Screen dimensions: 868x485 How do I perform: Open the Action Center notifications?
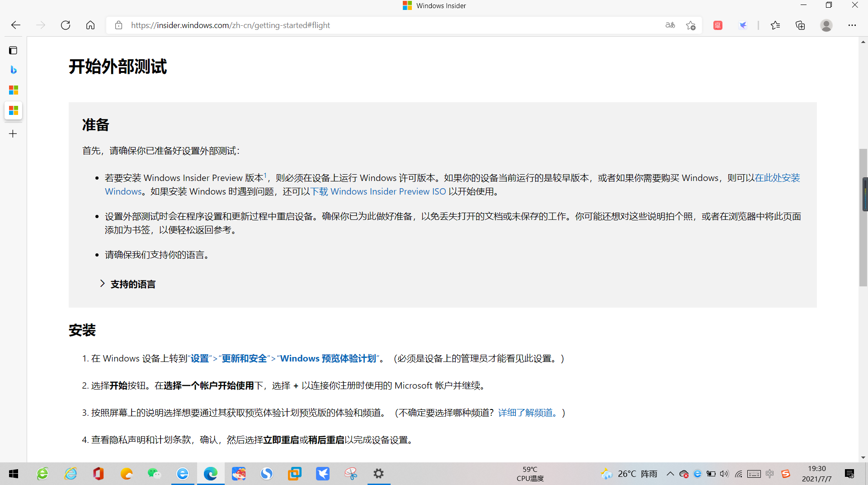(849, 474)
